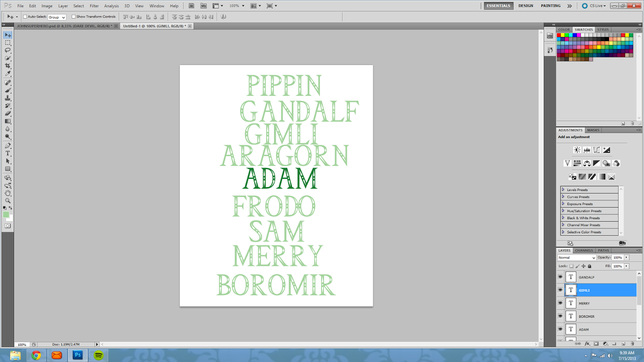The width and height of the screenshot is (644, 362).
Task: Add a Curves adjustment
Action: point(597,150)
